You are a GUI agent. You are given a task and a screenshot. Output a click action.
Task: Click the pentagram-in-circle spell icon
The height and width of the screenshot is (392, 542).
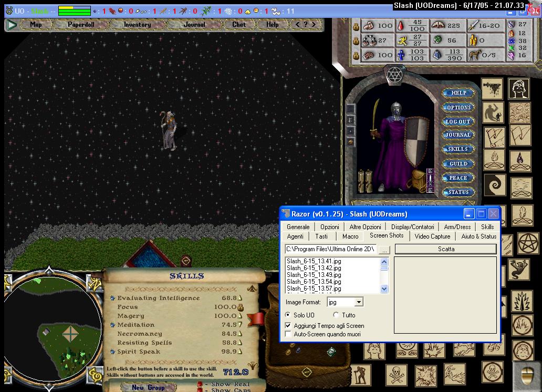coord(528,243)
